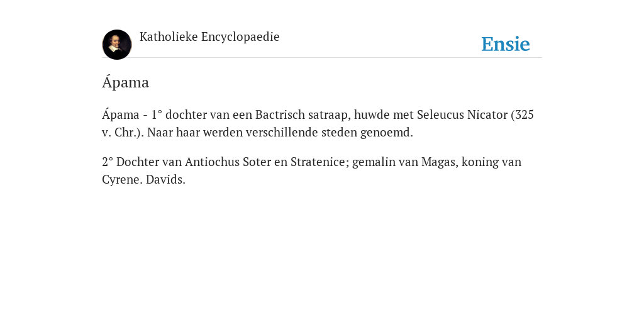Click the second paragraph about Antiochus Soter
The image size is (644, 322).
coord(312,171)
